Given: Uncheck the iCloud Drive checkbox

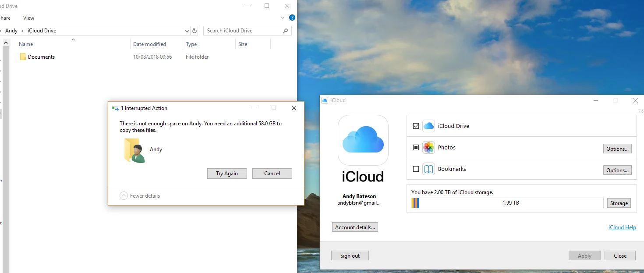Looking at the screenshot, I should (416, 126).
